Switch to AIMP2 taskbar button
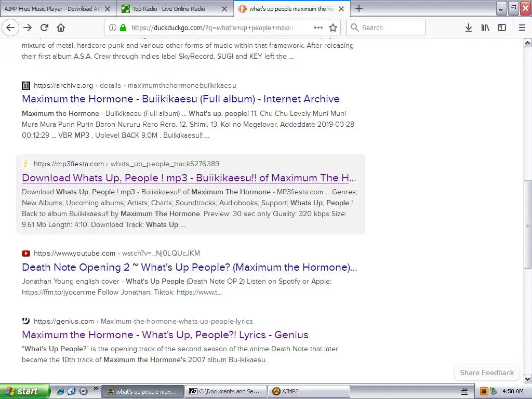 point(309,392)
